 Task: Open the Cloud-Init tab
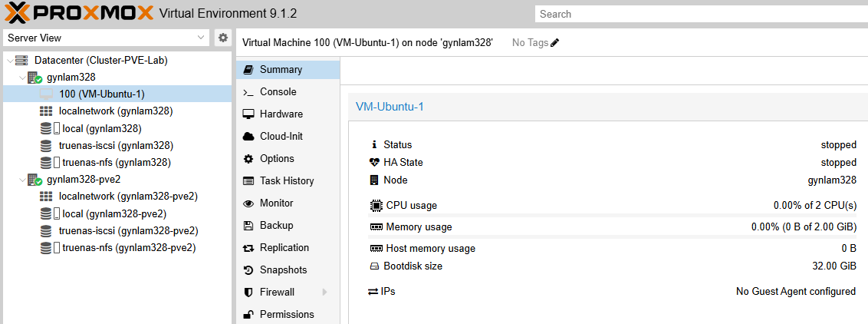click(288, 136)
